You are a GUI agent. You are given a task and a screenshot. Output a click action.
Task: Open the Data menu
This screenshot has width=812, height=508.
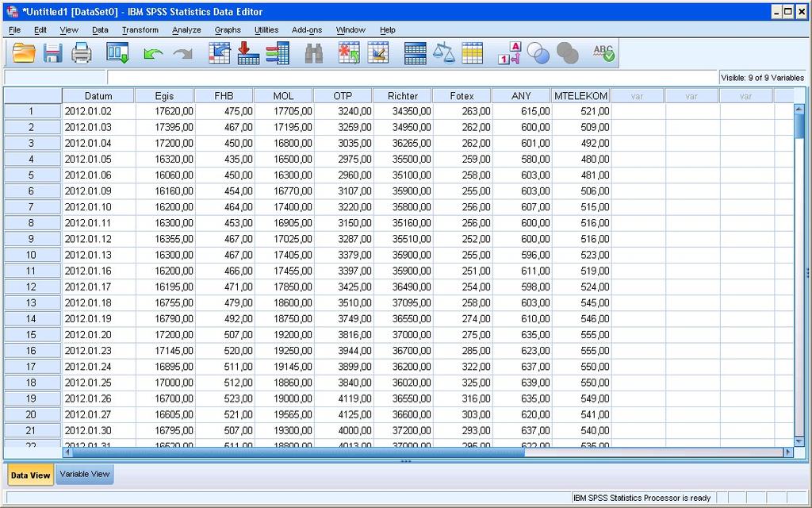(x=100, y=30)
